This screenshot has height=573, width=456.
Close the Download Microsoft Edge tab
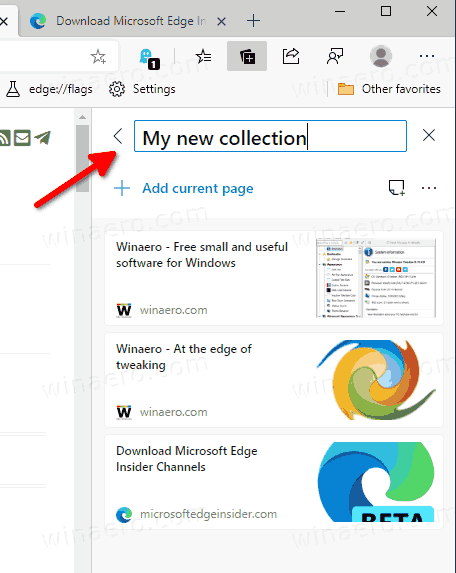(x=221, y=22)
